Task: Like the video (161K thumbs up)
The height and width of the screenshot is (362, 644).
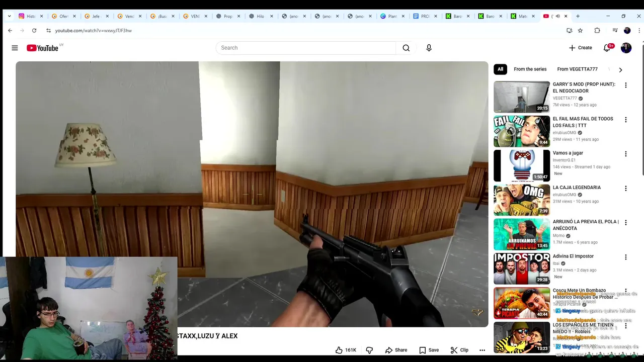Action: tap(346, 350)
